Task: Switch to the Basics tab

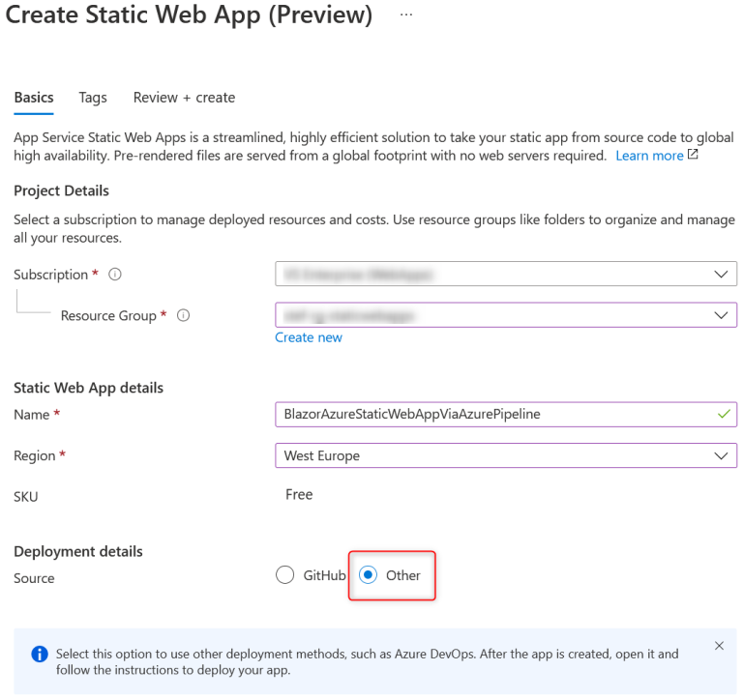Action: (34, 98)
